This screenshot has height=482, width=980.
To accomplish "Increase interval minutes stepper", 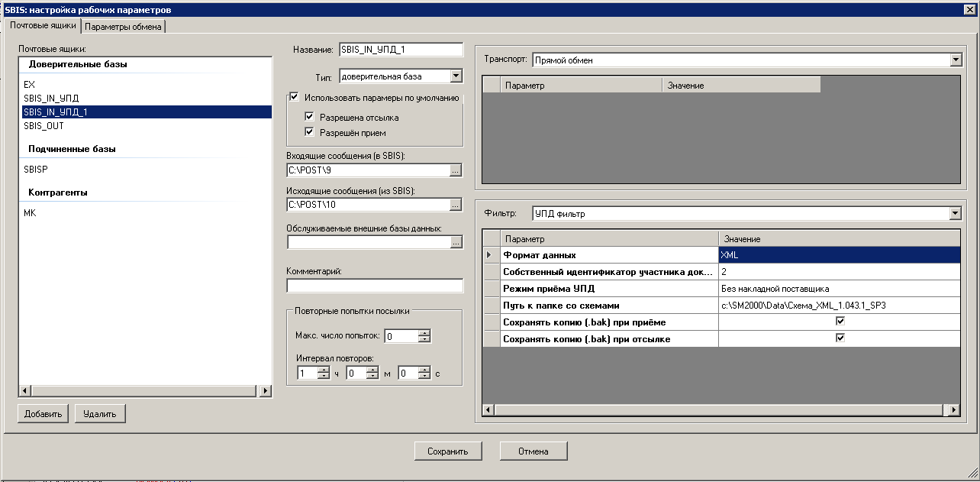I will pyautogui.click(x=372, y=370).
